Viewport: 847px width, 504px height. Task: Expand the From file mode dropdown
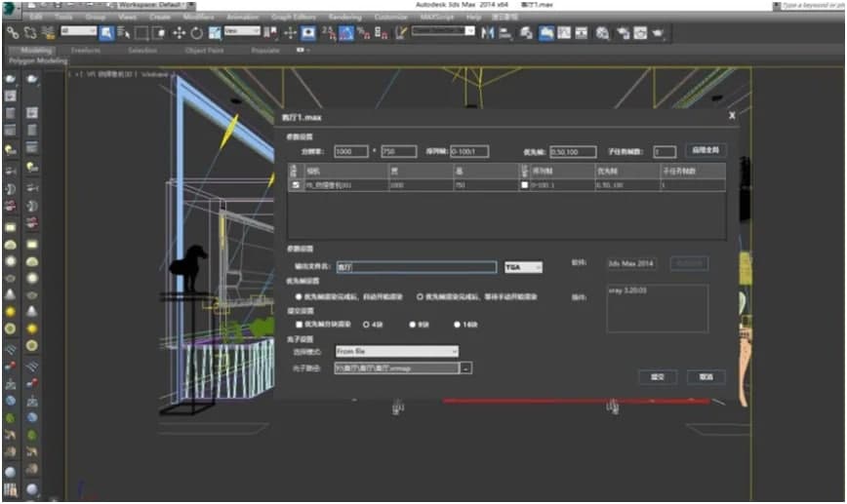(x=396, y=351)
